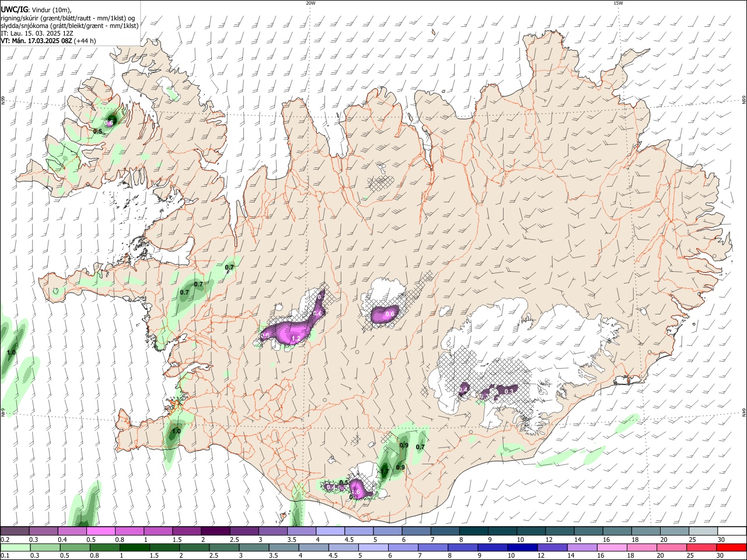Click the 20W longitude label
Image resolution: width=747 pixels, height=560 pixels.
[310, 3]
